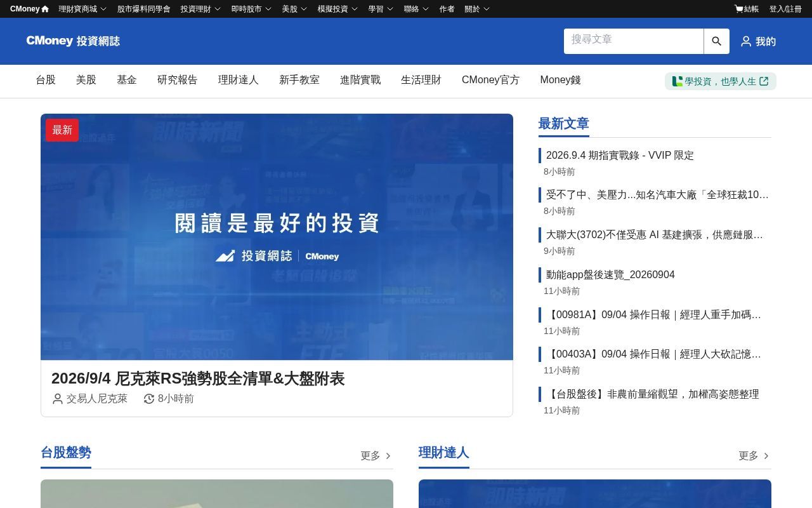
Task: Click the refresh time icon beside 8小時前
Action: (149, 399)
